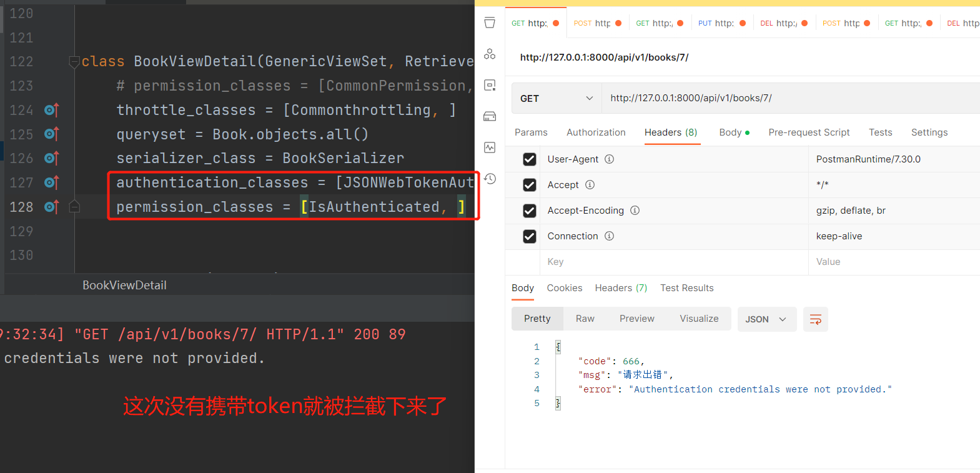Switch to the first GET request tab
980x473 pixels.
535,23
